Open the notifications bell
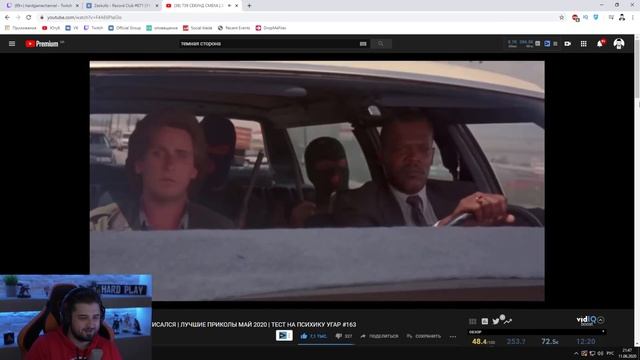This screenshot has height=360, width=640. [600, 43]
